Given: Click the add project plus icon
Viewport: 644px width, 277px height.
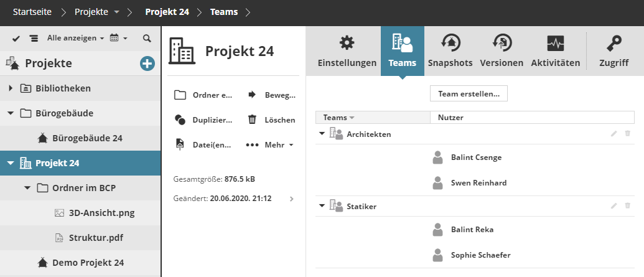Looking at the screenshot, I should pos(147,63).
